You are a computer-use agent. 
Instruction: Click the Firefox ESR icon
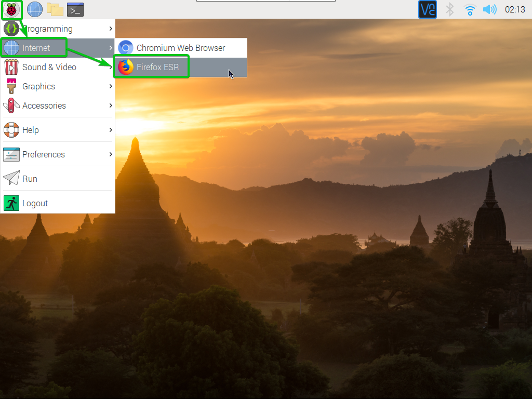126,67
